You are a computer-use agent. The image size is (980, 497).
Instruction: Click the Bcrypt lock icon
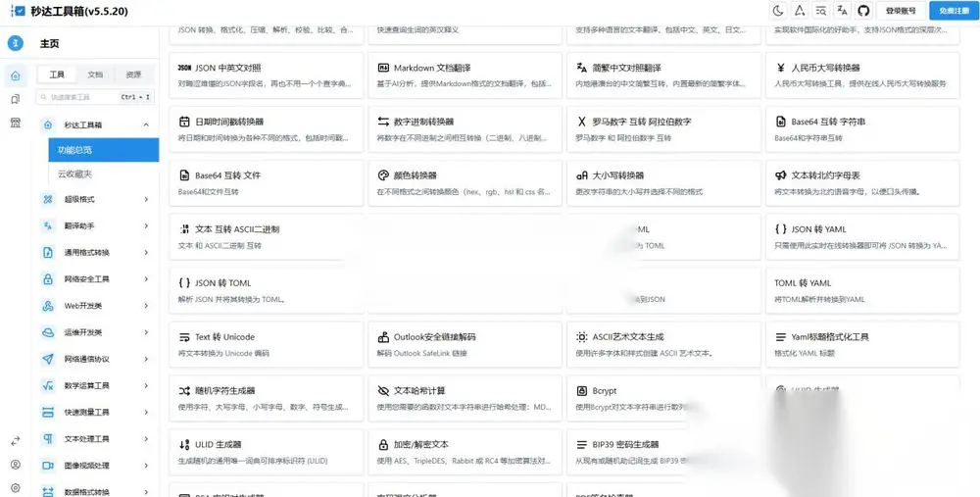tap(582, 391)
